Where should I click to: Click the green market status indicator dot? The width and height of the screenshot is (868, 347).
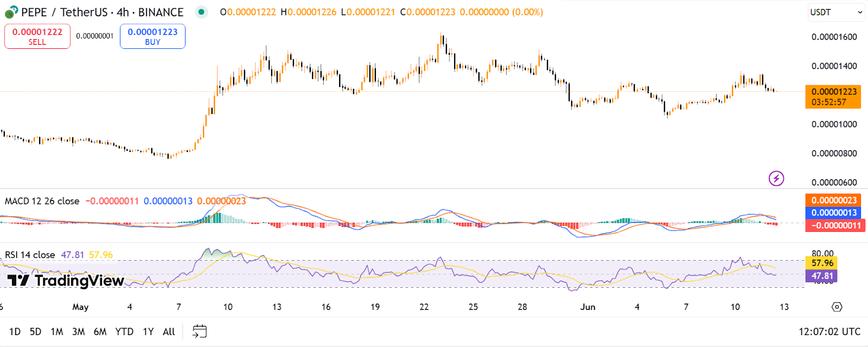tap(202, 11)
